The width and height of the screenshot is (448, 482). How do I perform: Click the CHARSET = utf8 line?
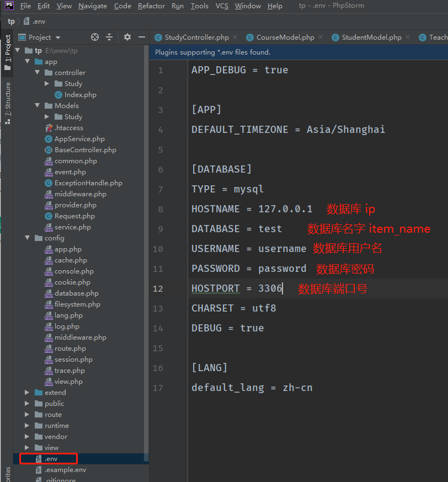(234, 308)
